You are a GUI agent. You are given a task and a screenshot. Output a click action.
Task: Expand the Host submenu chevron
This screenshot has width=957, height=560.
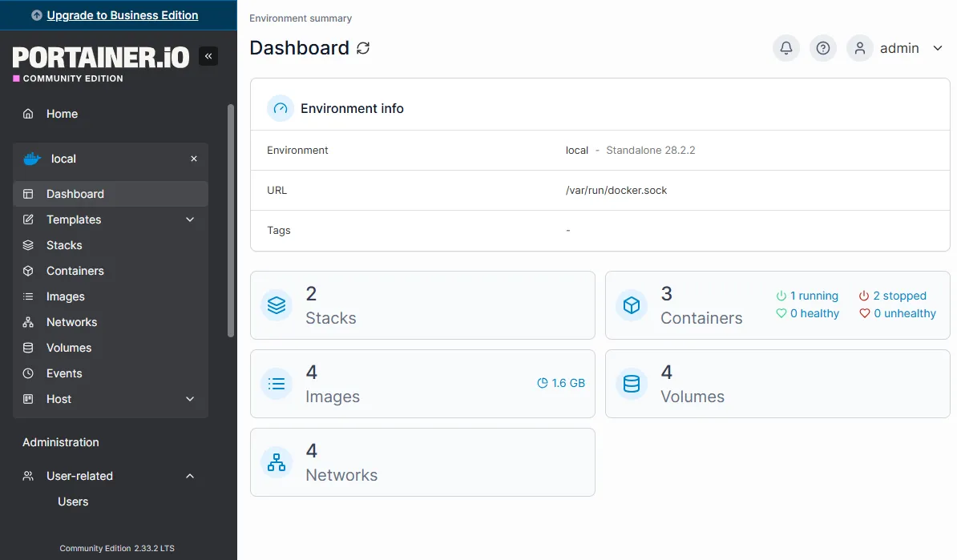[x=190, y=399]
